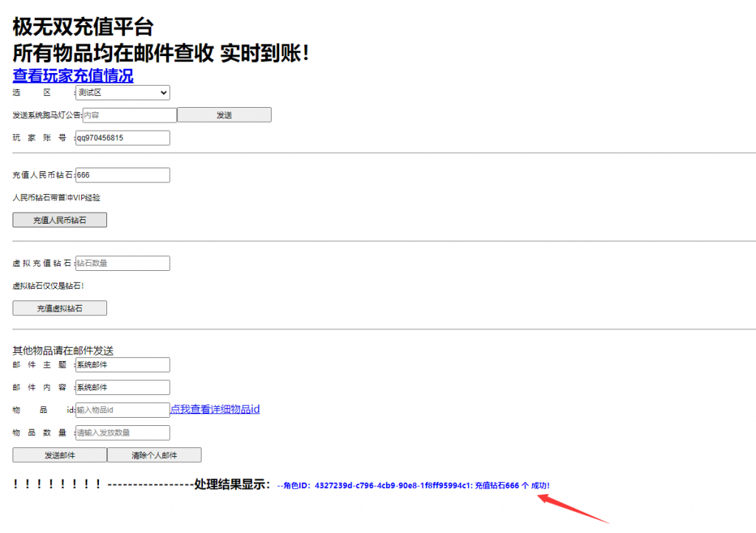Open the 查看玩家充值情况 link
The width and height of the screenshot is (756, 533).
71,76
